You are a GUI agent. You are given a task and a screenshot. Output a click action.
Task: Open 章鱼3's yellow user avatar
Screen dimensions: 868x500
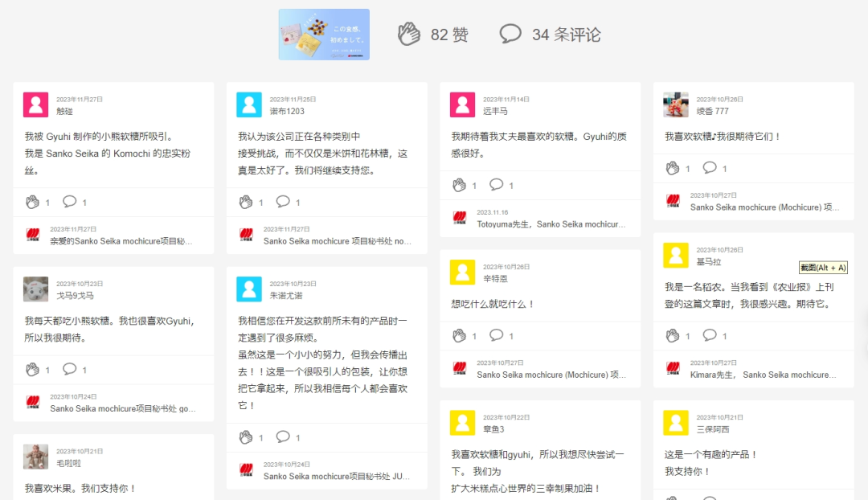[x=462, y=423]
